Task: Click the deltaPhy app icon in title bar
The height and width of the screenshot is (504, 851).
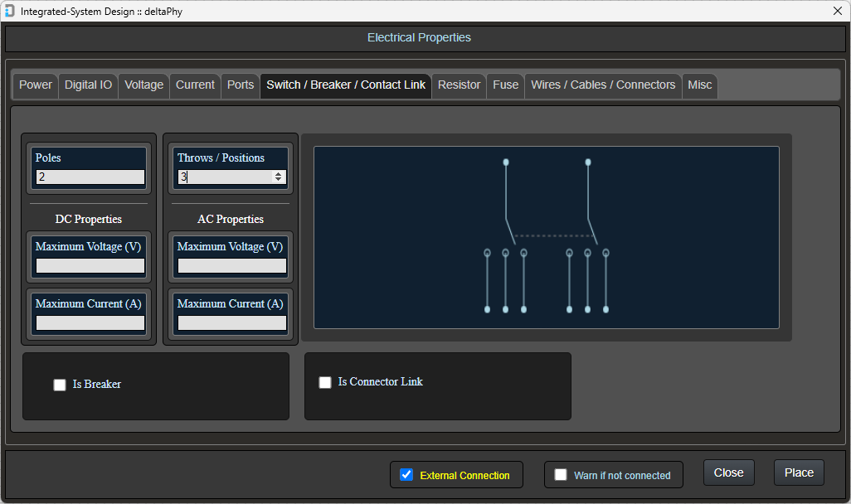Action: pyautogui.click(x=10, y=10)
